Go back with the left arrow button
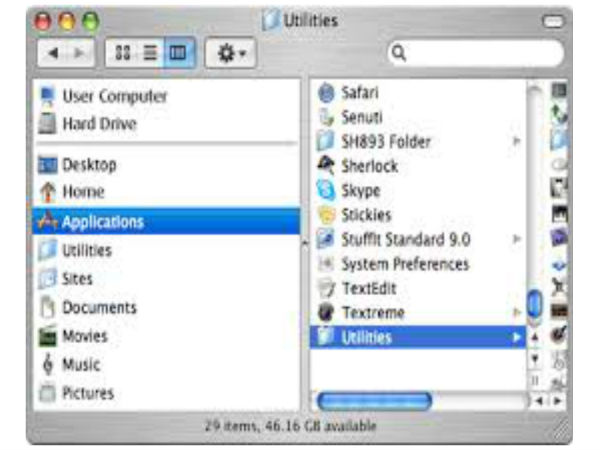Image resolution: width=600 pixels, height=450 pixels. coord(54,53)
